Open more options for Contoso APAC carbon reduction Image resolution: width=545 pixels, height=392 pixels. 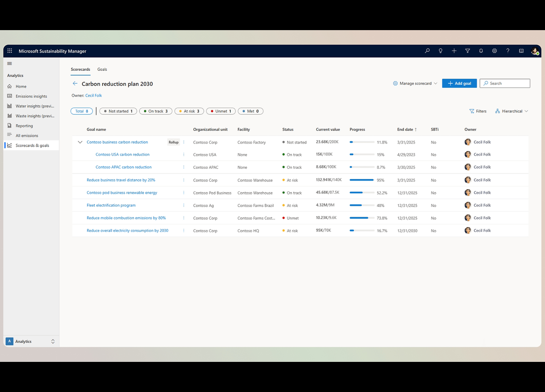click(184, 167)
